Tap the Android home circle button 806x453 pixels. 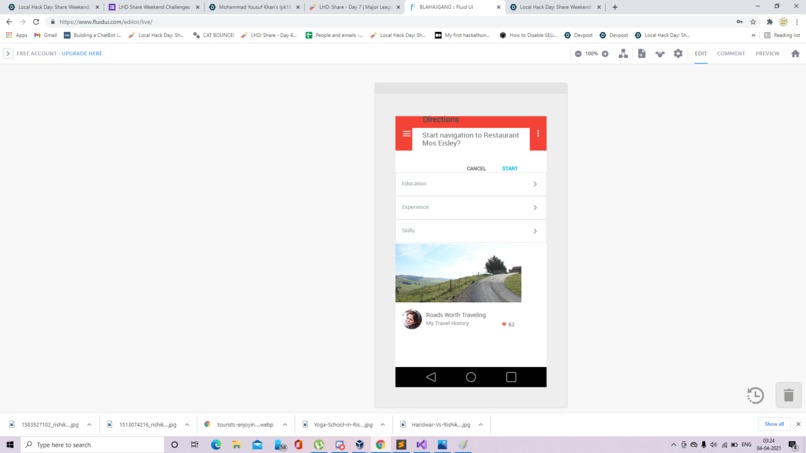[471, 377]
